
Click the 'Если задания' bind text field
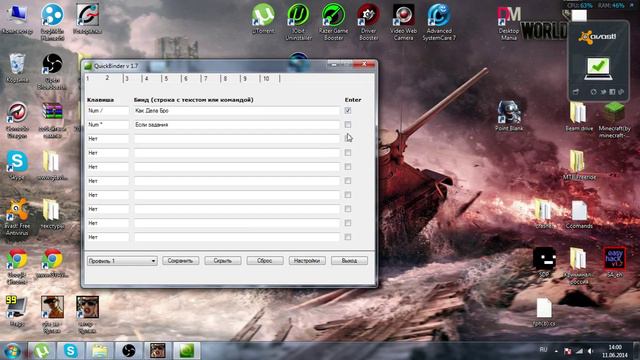(x=236, y=124)
